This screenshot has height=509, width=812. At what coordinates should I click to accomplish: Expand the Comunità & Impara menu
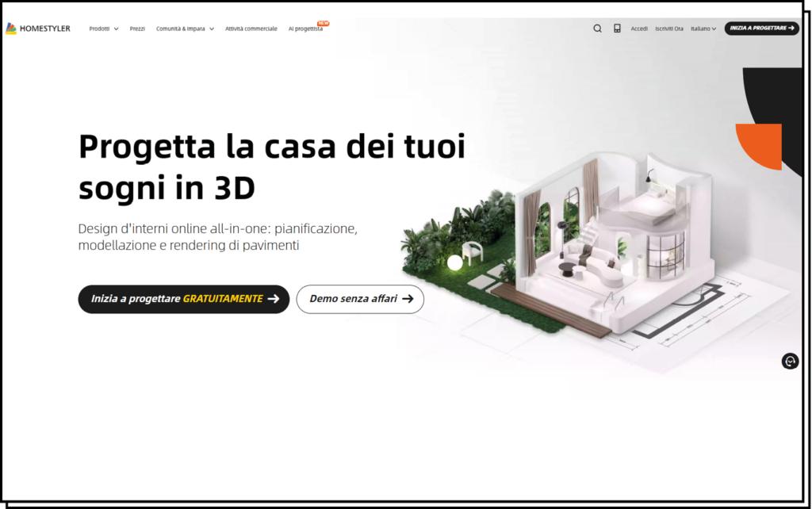pos(185,29)
